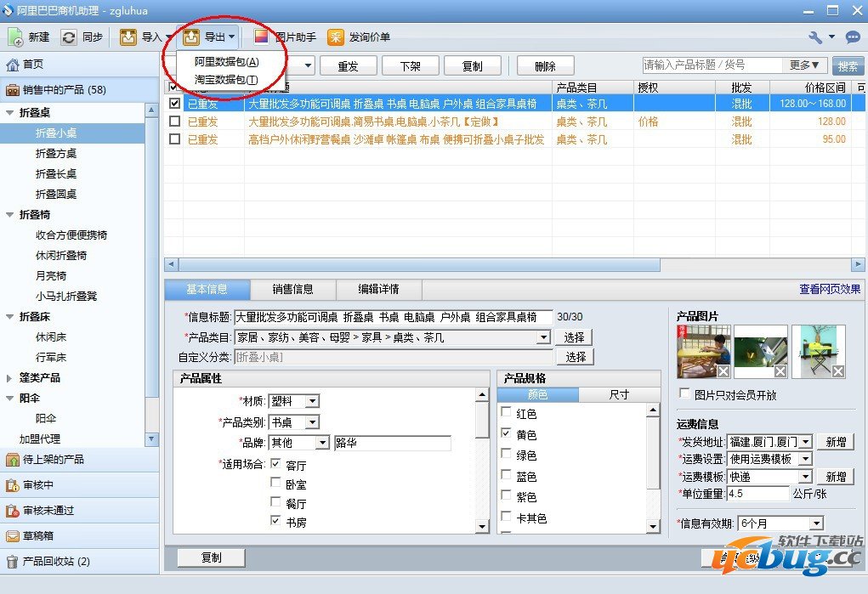This screenshot has height=594, width=868.
Task: Remove the third product image
Action: [x=838, y=371]
